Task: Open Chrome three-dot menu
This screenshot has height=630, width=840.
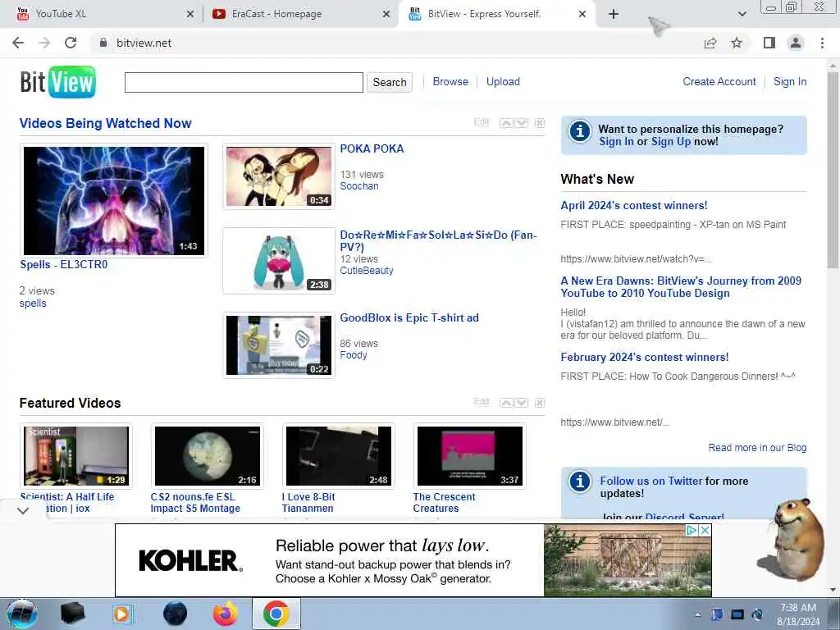Action: 822,43
